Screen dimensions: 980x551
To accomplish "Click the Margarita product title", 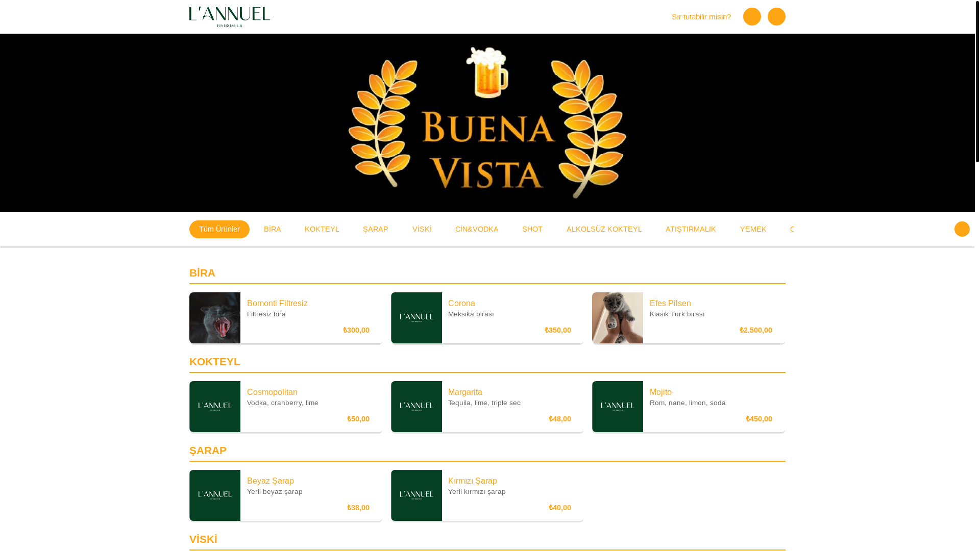I will [x=465, y=392].
